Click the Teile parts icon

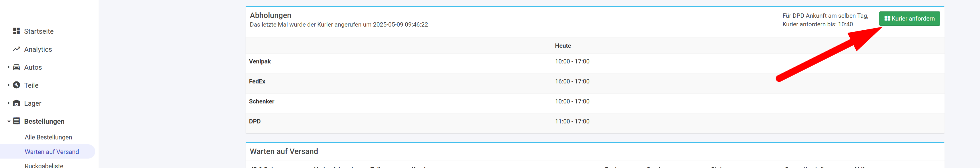pos(16,85)
